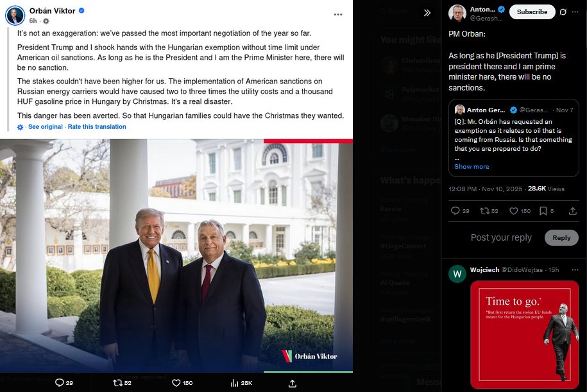The width and height of the screenshot is (587, 392).
Task: Click the repost icon showing 52 below the image
Action: 117,382
